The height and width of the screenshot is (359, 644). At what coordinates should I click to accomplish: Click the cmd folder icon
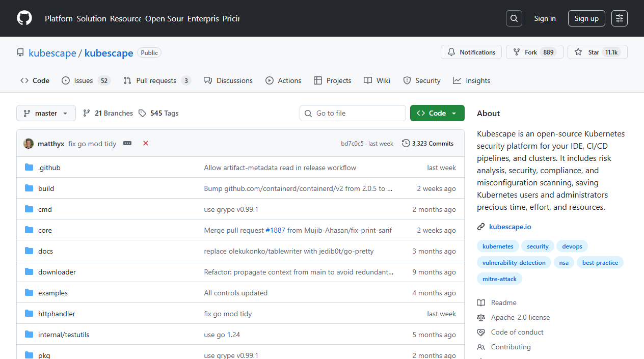click(29, 209)
